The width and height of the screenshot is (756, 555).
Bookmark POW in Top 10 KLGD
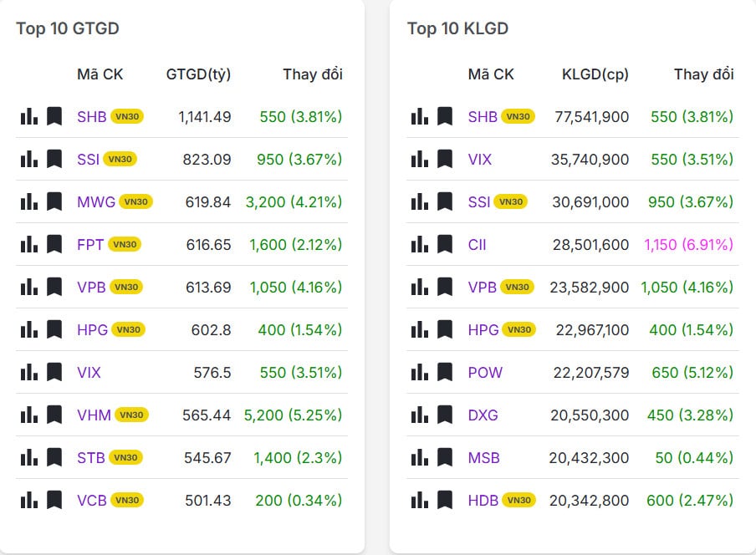445,372
